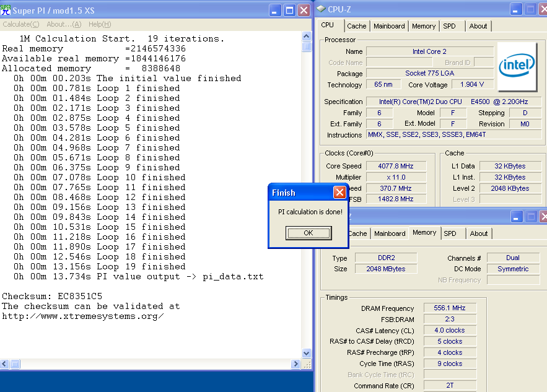This screenshot has height=392, width=547.
Task: Open About tab in lower CPU-Z window
Action: [479, 233]
